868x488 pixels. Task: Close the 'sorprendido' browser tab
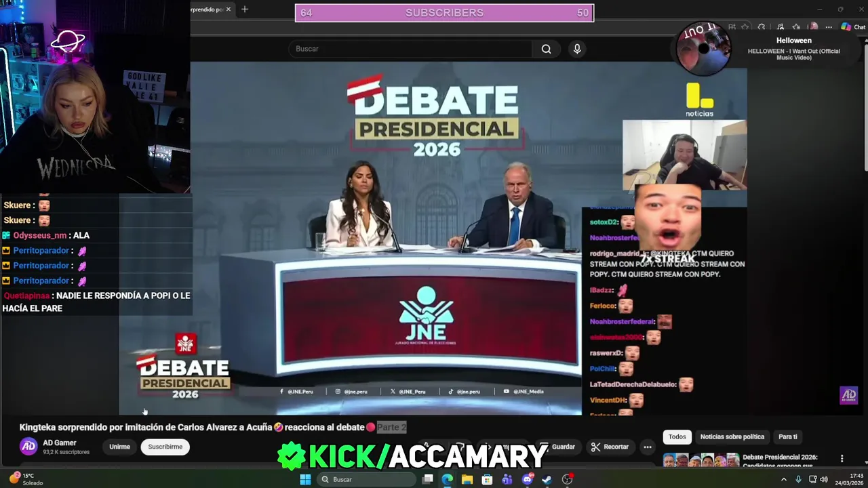pos(229,9)
